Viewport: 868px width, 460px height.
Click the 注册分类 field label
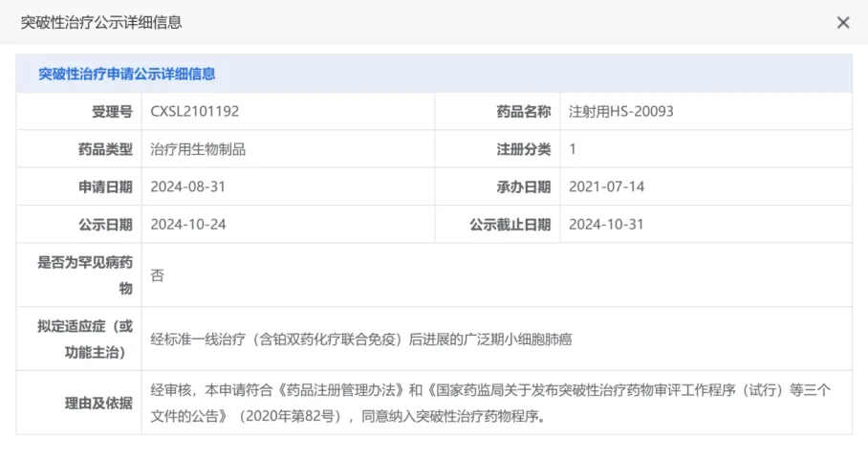[523, 149]
